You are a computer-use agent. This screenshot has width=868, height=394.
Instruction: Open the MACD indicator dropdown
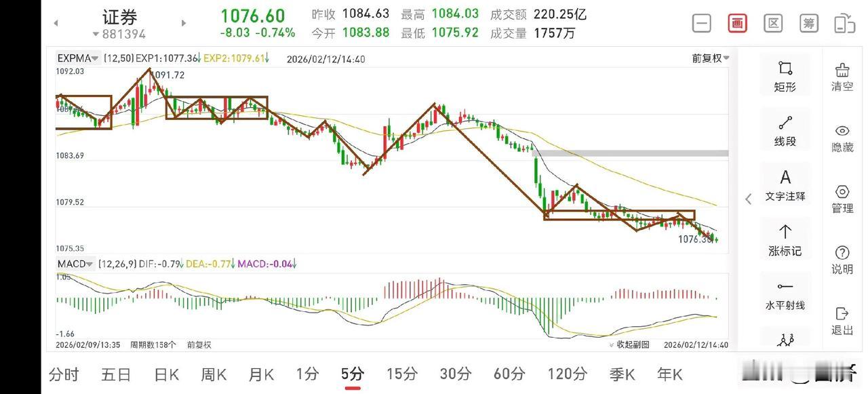click(x=74, y=264)
